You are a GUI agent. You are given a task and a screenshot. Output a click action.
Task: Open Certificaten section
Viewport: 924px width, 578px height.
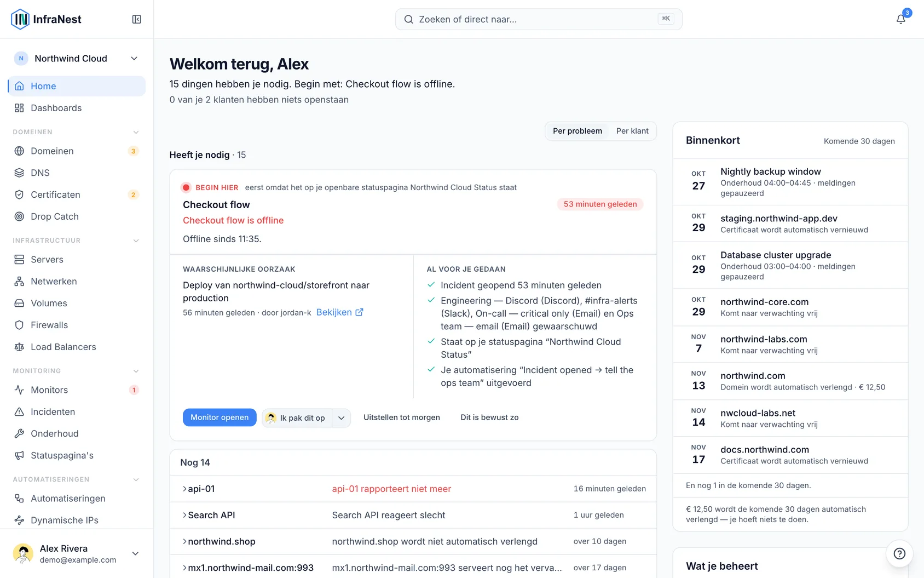coord(77,194)
